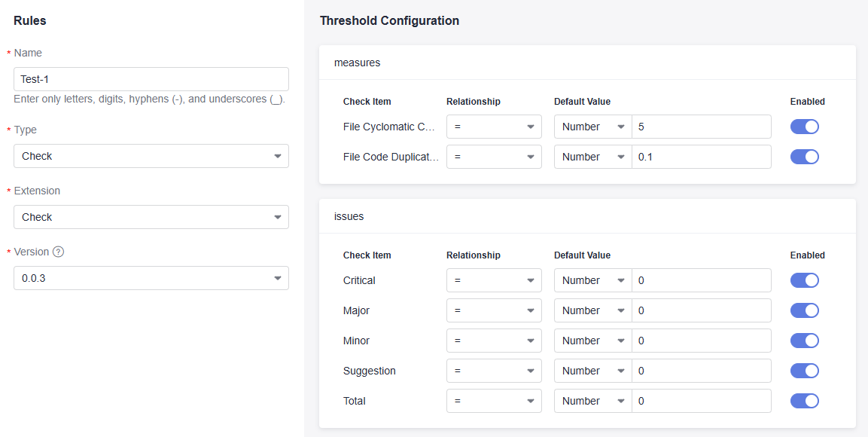Screen dimensions: 868x437
Task: Switch off the Suggestion check item
Action: 804,371
